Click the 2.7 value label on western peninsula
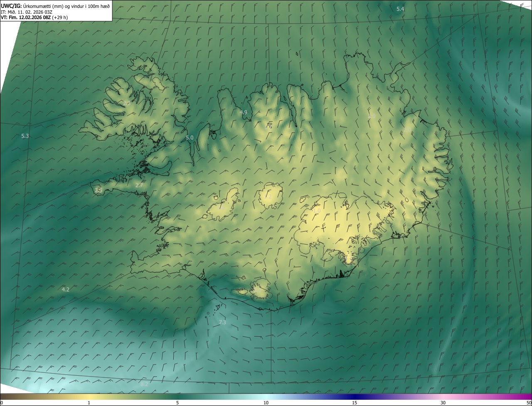The height and width of the screenshot is (406, 532). pyautogui.click(x=139, y=185)
